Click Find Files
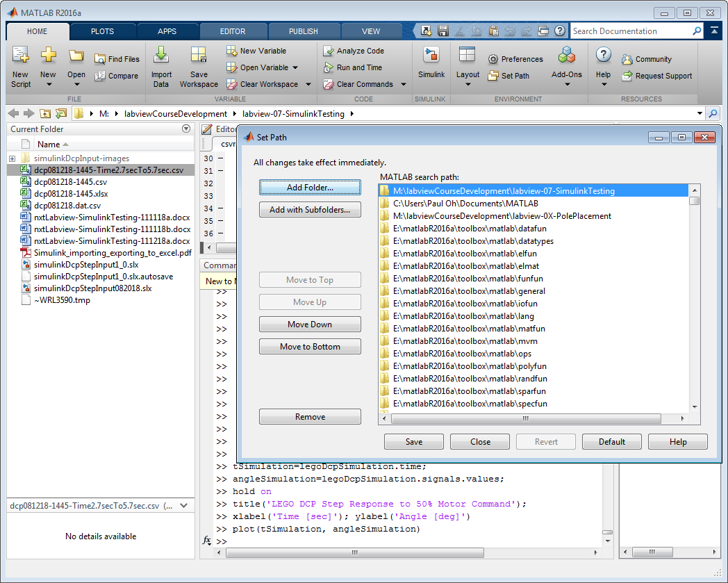 coord(117,59)
